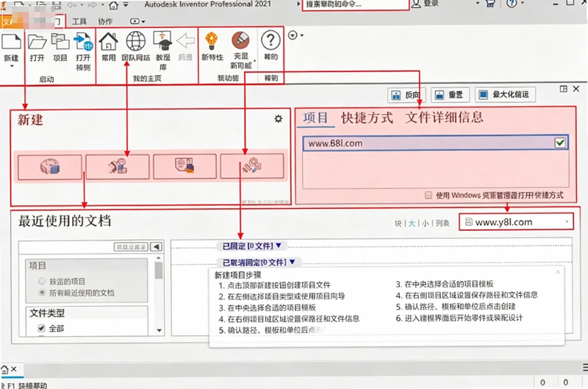Expand the highlight new features dropdown arrow
The height and width of the screenshot is (389, 588).
(254, 61)
